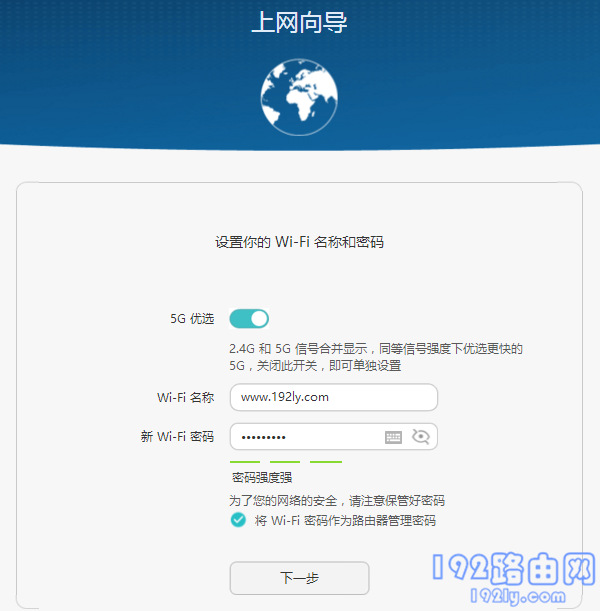The height and width of the screenshot is (611, 600).
Task: Uncheck the Wi-Fi password as router password checkbox
Action: click(x=238, y=520)
